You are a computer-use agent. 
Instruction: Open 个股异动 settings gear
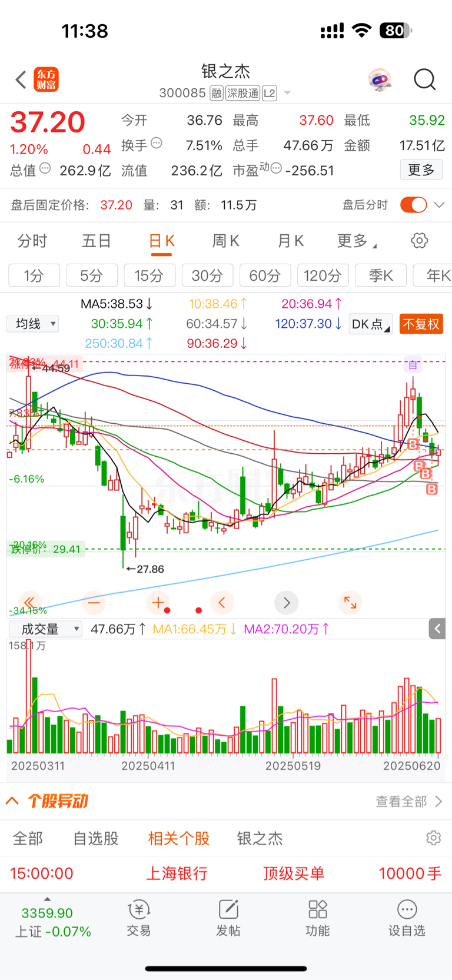point(434,838)
